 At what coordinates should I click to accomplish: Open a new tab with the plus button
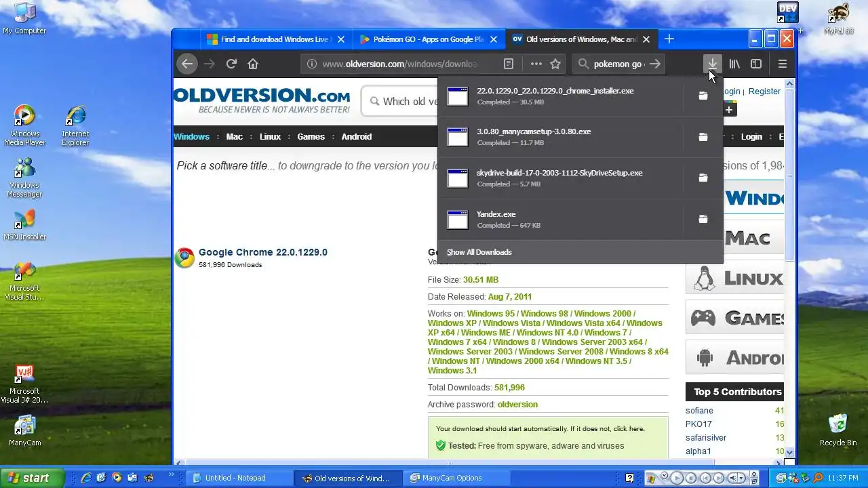(669, 39)
